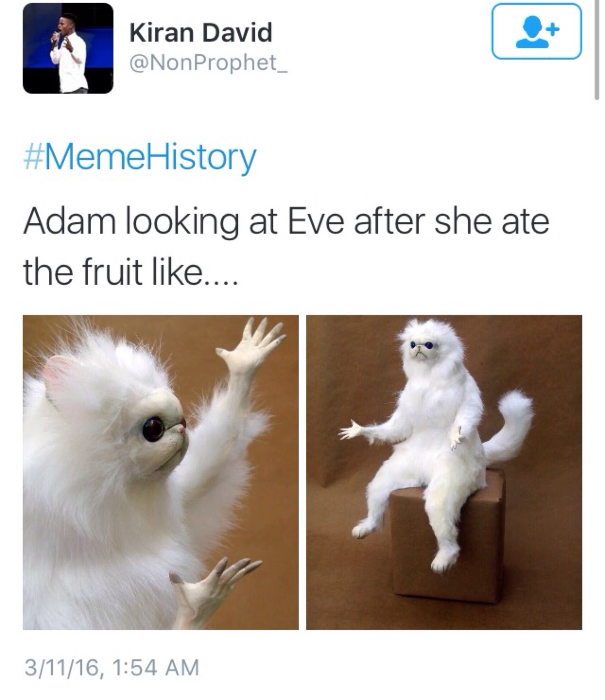Viewport: 605px width, 700px height.
Task: Tap the follow user button
Action: point(537,31)
